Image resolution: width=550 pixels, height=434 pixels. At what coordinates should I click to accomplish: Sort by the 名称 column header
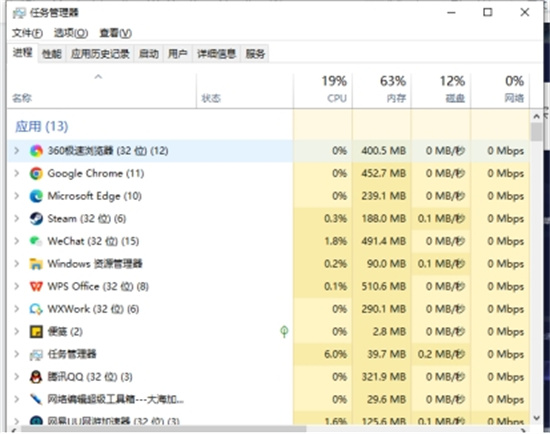point(102,90)
